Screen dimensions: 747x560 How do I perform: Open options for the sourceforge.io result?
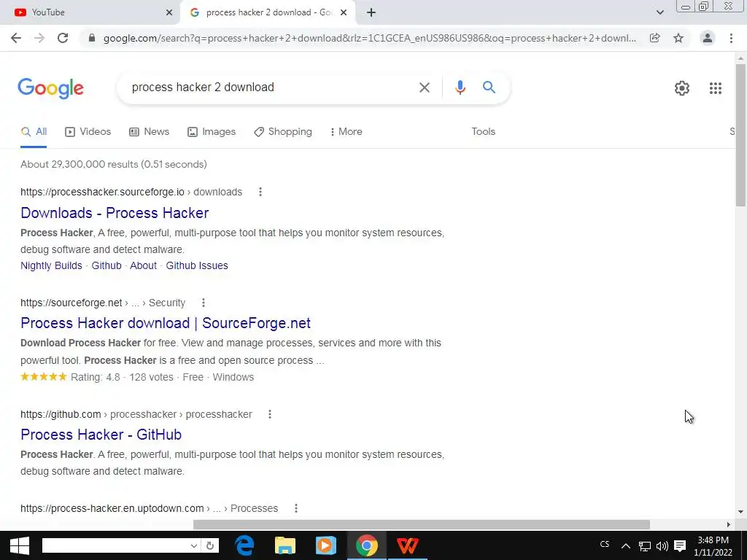point(260,192)
